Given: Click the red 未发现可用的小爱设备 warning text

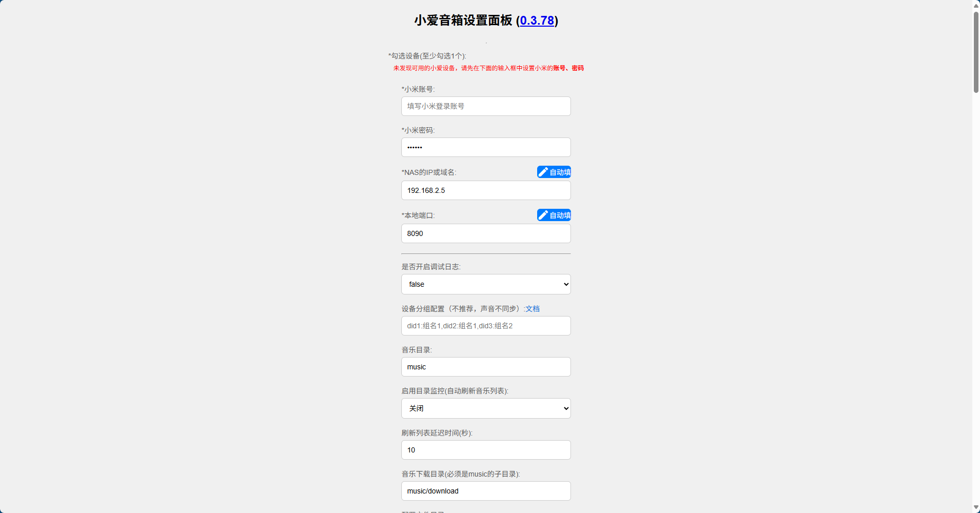Looking at the screenshot, I should pyautogui.click(x=488, y=68).
